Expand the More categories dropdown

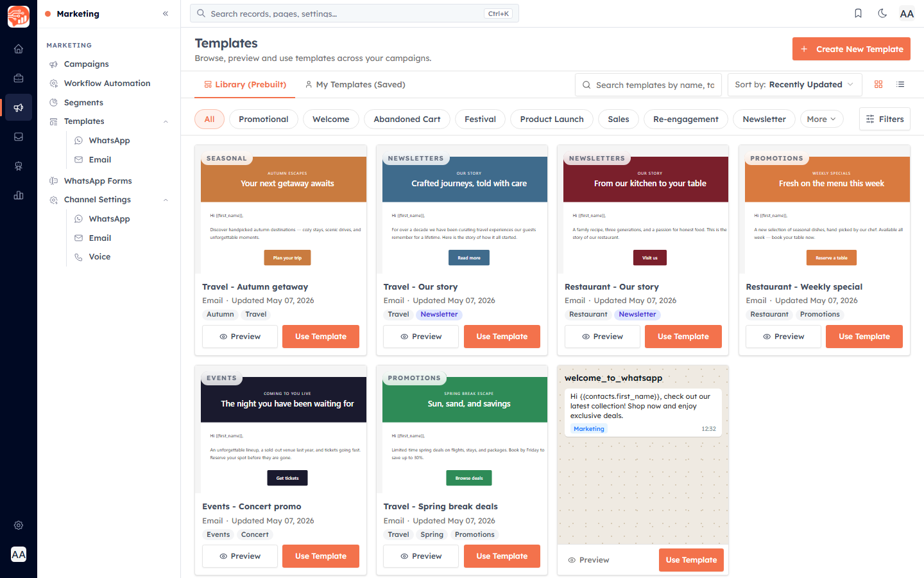pos(821,119)
